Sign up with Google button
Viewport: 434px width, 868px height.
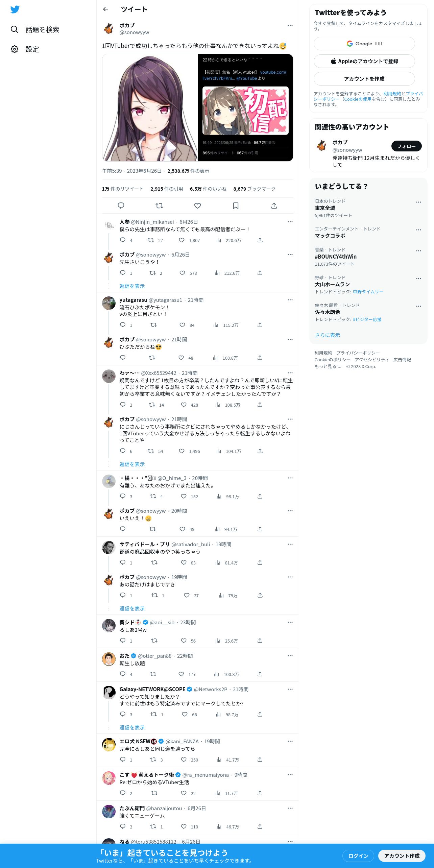pos(364,44)
